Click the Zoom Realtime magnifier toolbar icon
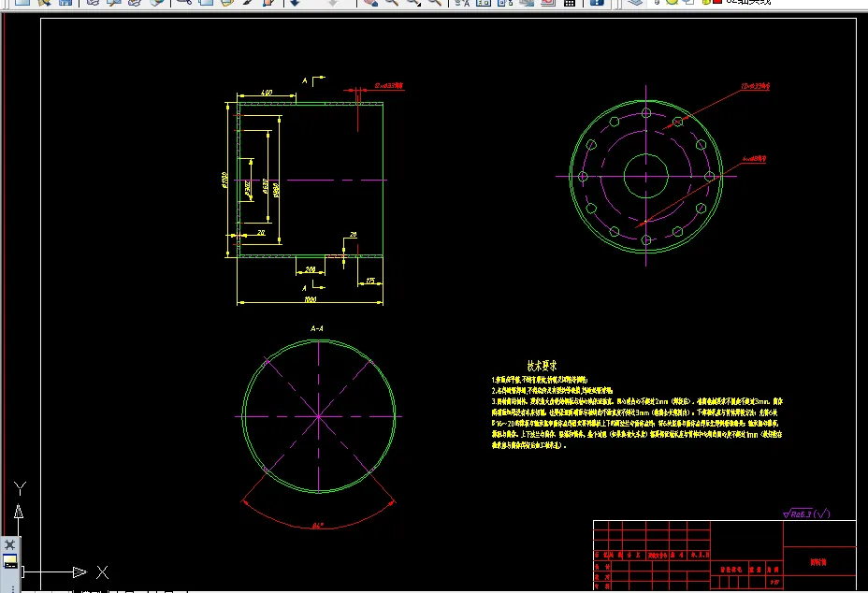The width and height of the screenshot is (868, 593). click(392, 2)
